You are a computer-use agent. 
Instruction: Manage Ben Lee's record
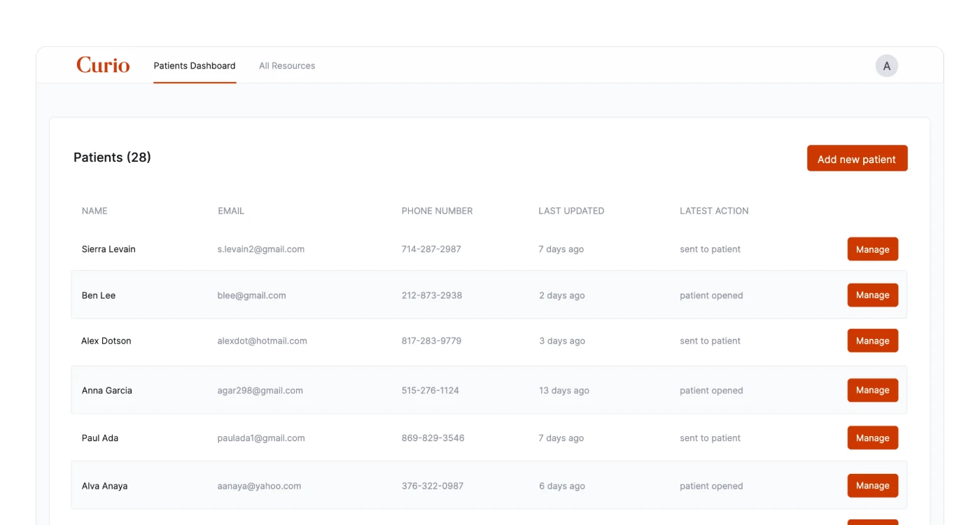point(872,295)
